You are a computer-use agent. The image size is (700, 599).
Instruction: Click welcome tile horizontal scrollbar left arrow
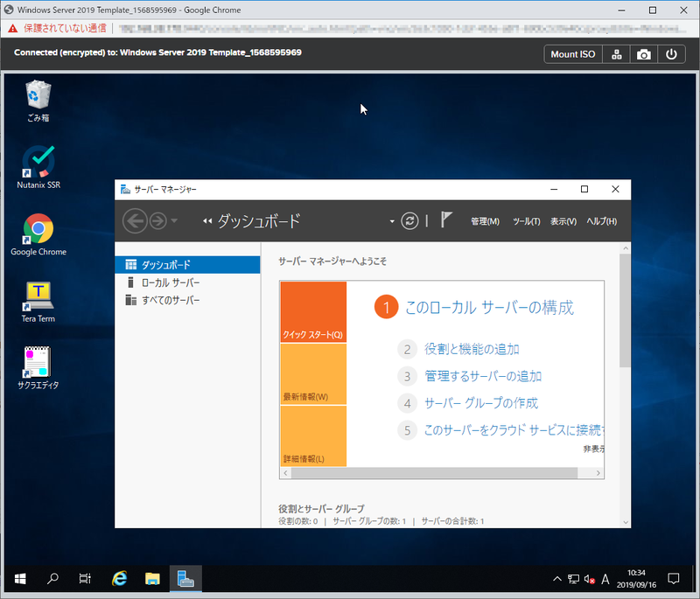pos(286,473)
